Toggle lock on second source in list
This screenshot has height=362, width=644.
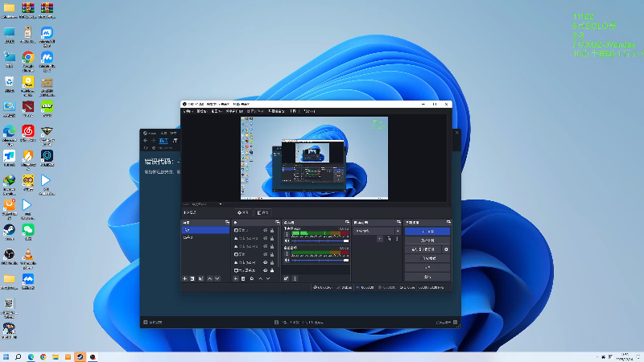(272, 238)
